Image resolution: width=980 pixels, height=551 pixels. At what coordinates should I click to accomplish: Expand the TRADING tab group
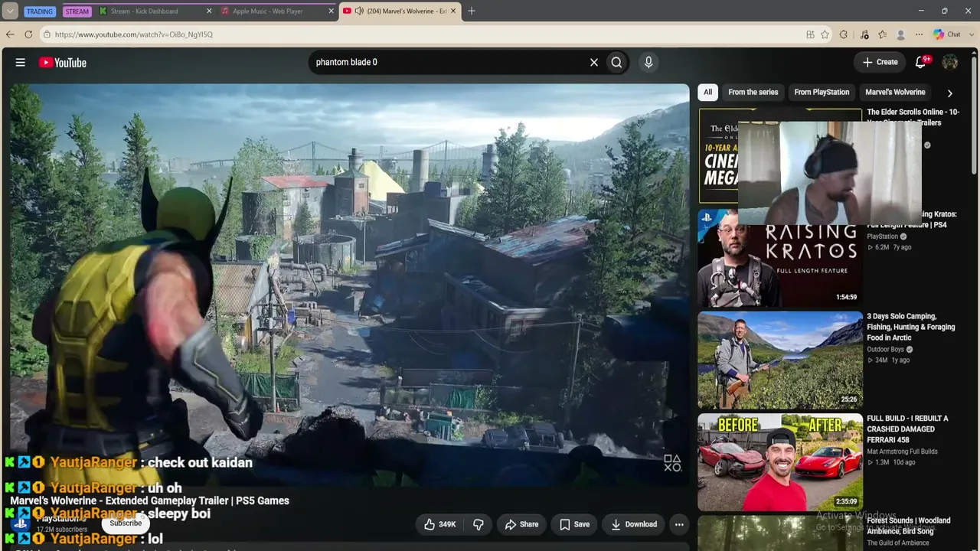[39, 11]
